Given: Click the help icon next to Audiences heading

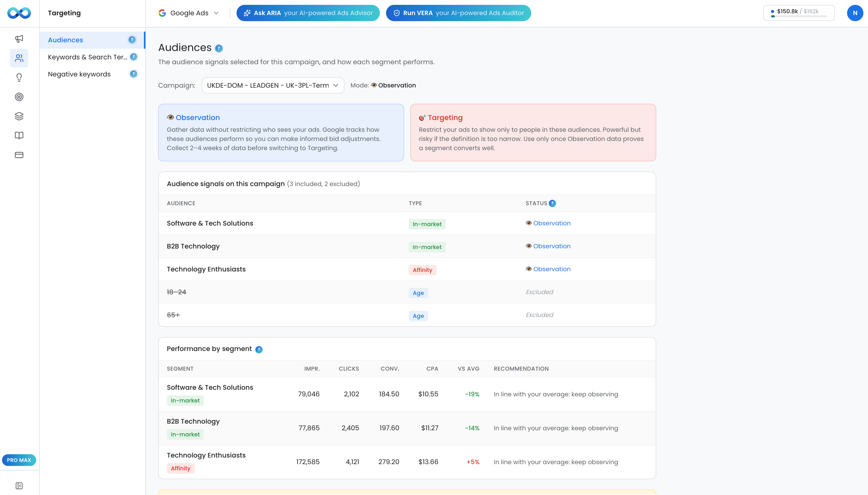Looking at the screenshot, I should point(219,48).
